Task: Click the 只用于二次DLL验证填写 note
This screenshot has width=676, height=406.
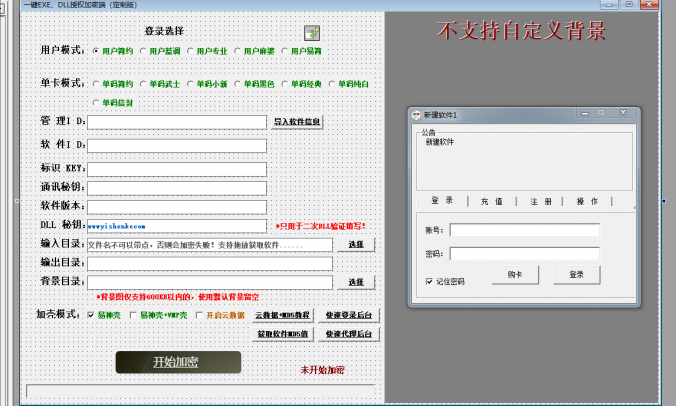Action: coord(321,226)
